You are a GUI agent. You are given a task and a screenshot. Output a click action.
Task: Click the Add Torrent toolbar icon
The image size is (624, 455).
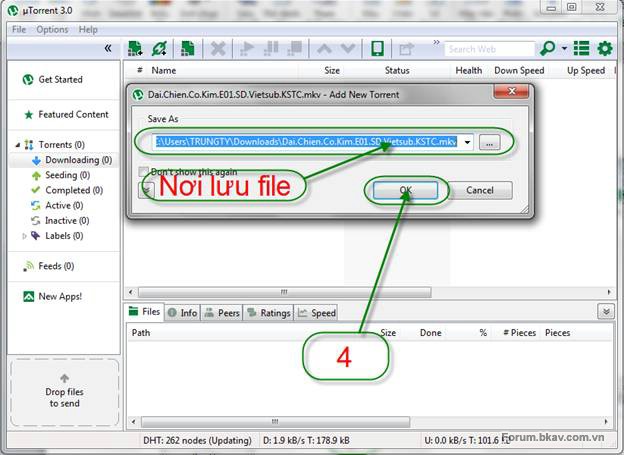pyautogui.click(x=135, y=48)
